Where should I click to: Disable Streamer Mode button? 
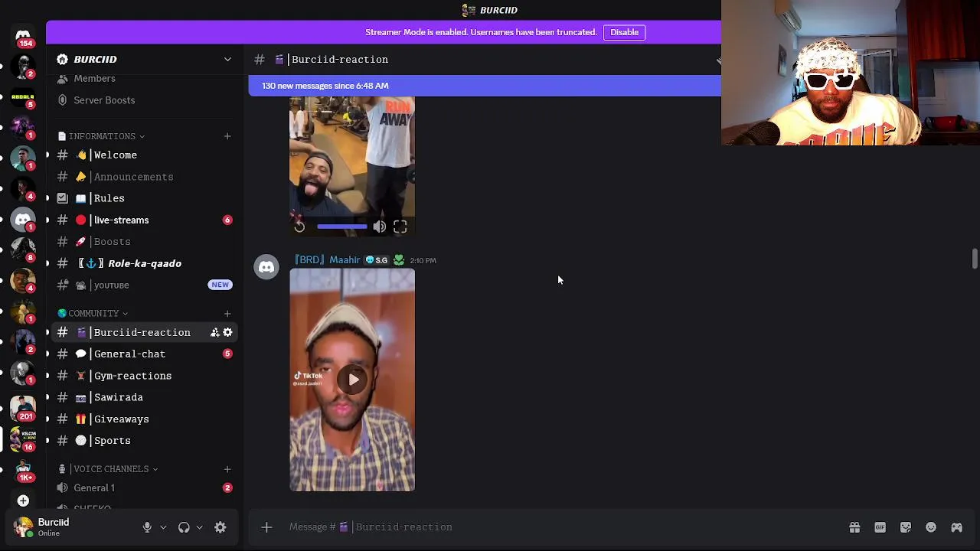[624, 32]
